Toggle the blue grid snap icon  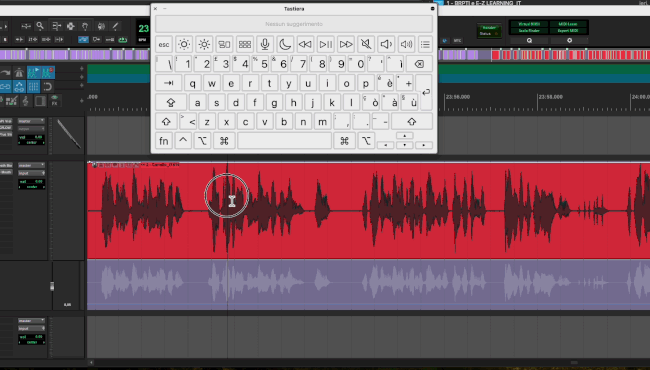pyautogui.click(x=34, y=87)
